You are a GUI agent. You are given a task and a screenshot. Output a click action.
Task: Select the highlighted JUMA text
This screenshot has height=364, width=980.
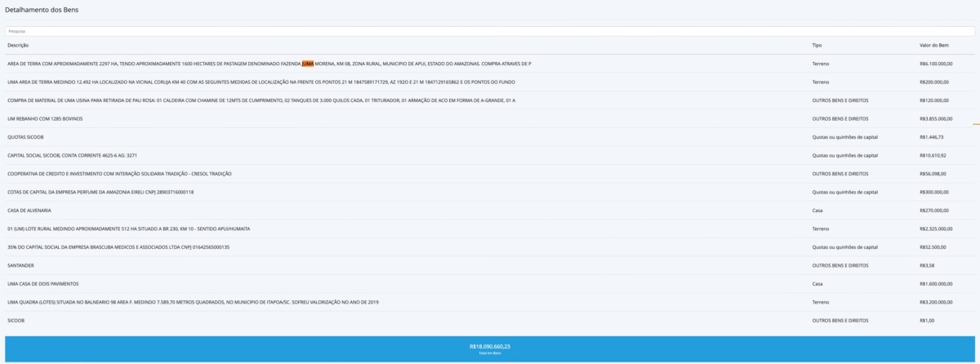308,64
